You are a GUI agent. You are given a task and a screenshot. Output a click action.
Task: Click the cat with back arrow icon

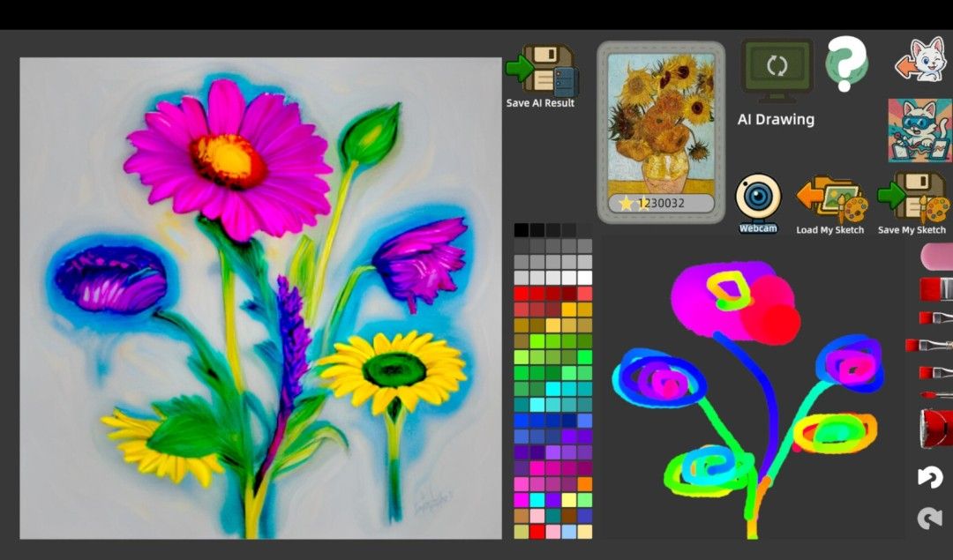pos(921,62)
